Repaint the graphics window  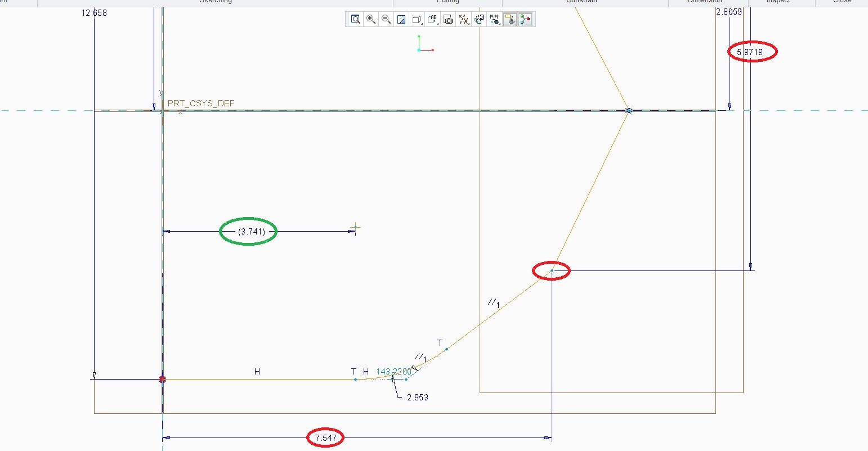[x=401, y=20]
